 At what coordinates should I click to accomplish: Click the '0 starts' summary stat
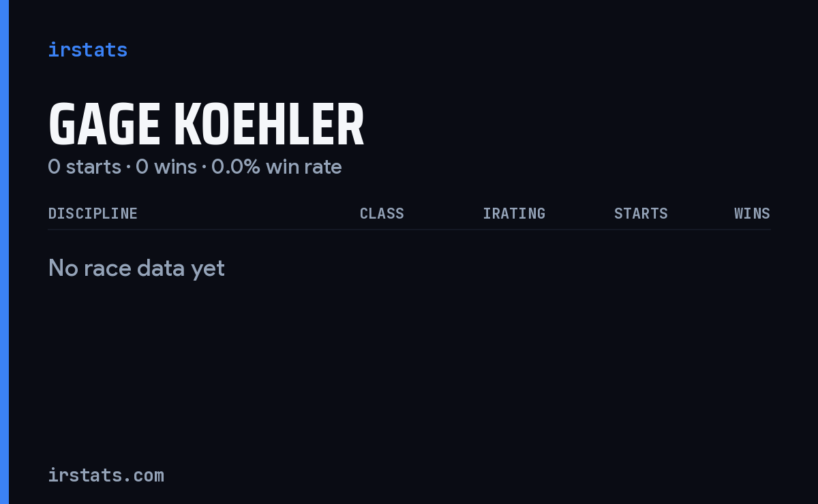pyautogui.click(x=85, y=167)
